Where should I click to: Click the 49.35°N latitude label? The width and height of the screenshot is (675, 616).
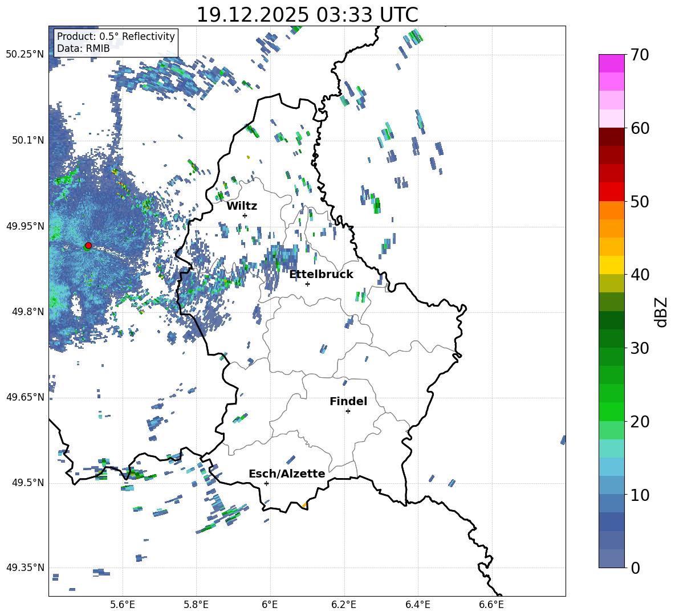(x=25, y=568)
